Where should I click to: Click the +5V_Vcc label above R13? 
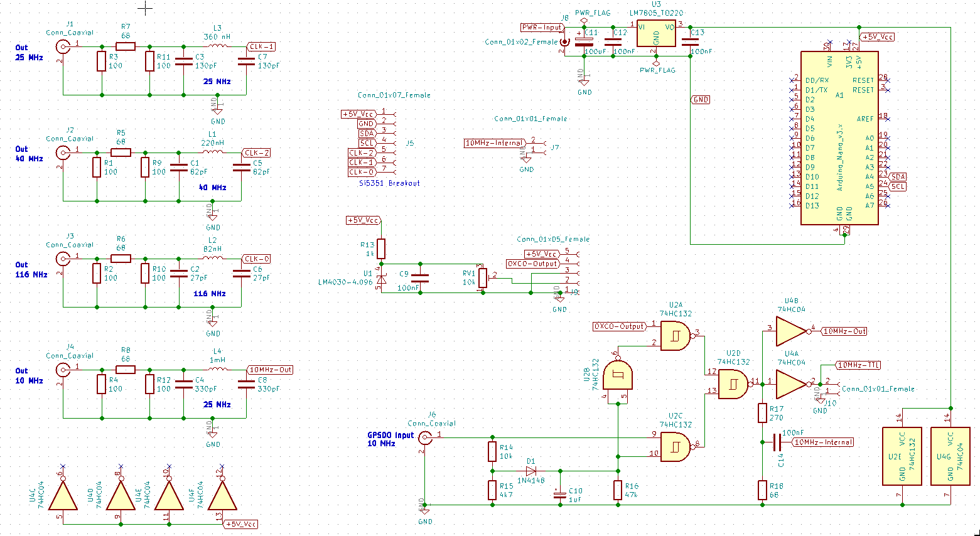click(x=363, y=220)
